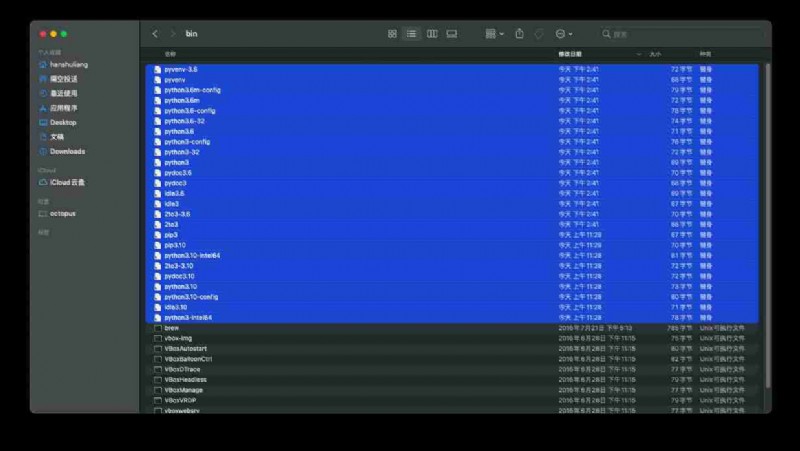Select the python3.6-32 file name

tap(185, 121)
